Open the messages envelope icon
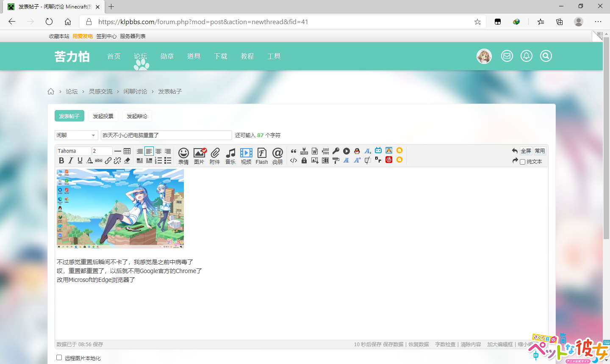The height and width of the screenshot is (364, 610). pos(507,56)
